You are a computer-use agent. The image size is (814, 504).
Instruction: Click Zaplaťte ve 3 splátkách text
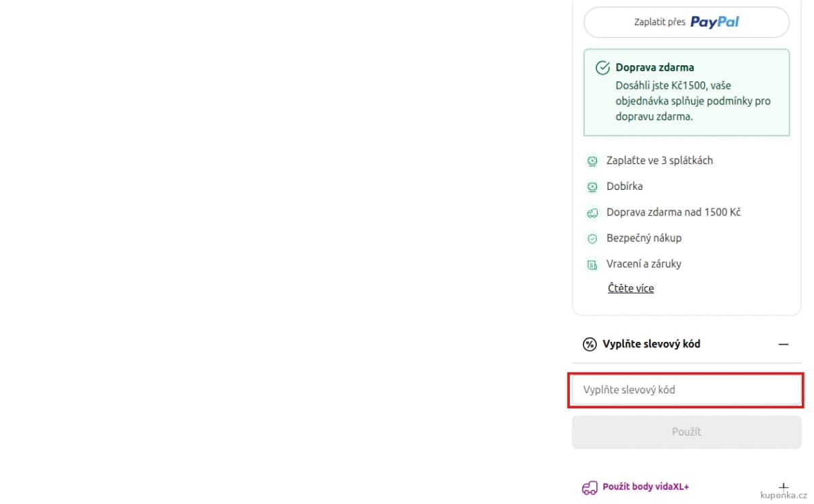click(659, 161)
